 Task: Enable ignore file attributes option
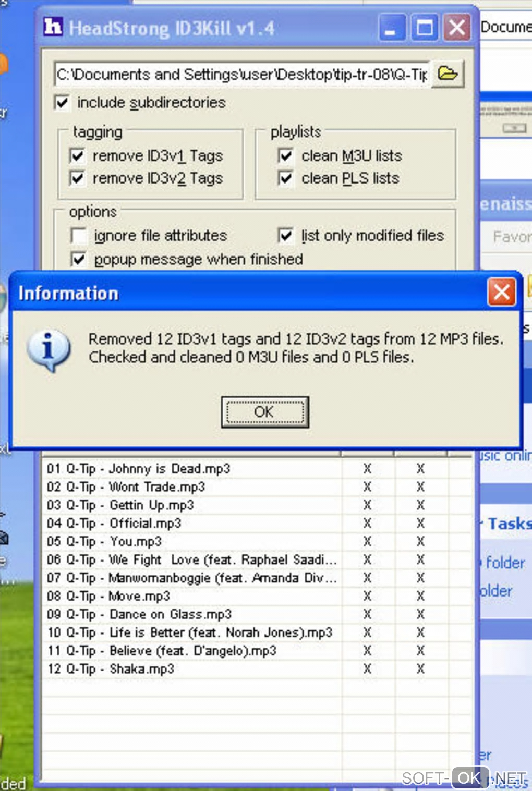coord(78,236)
